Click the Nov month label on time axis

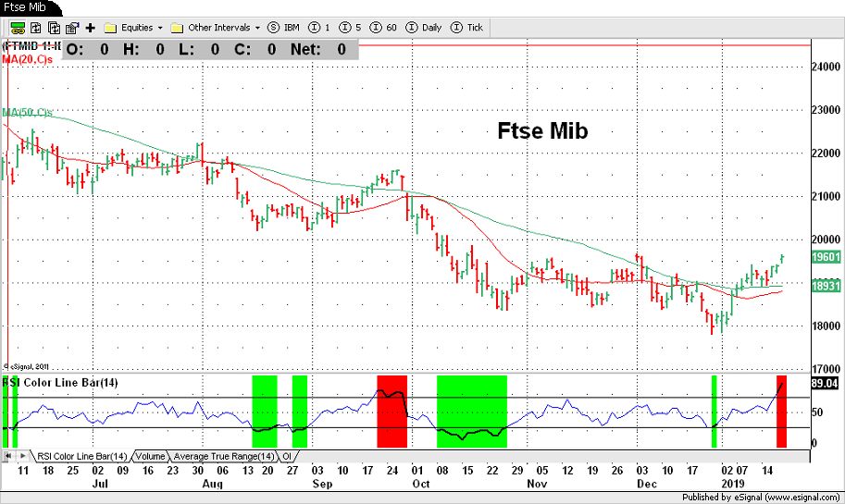[x=537, y=484]
